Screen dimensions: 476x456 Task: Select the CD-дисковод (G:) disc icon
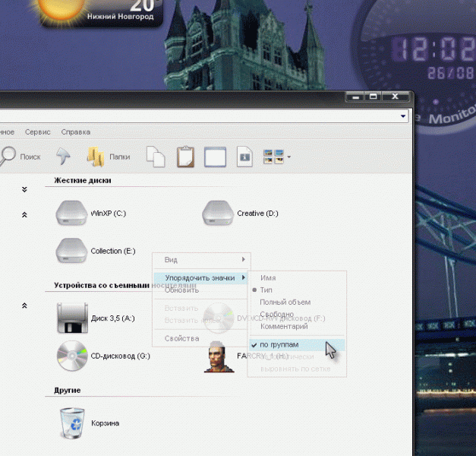click(x=72, y=356)
